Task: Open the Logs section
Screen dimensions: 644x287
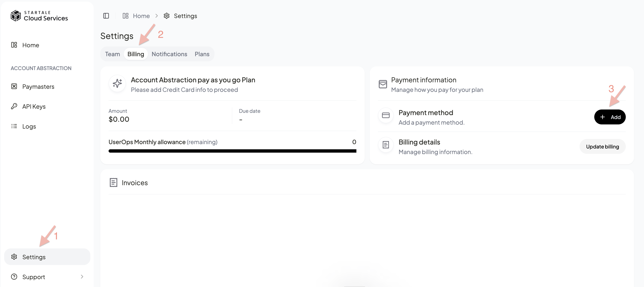Action: 29,126
